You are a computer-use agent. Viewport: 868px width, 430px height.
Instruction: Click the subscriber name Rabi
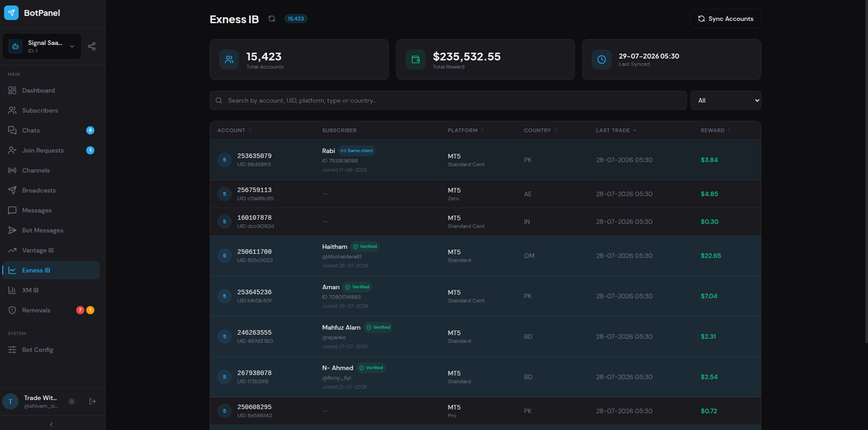[329, 151]
